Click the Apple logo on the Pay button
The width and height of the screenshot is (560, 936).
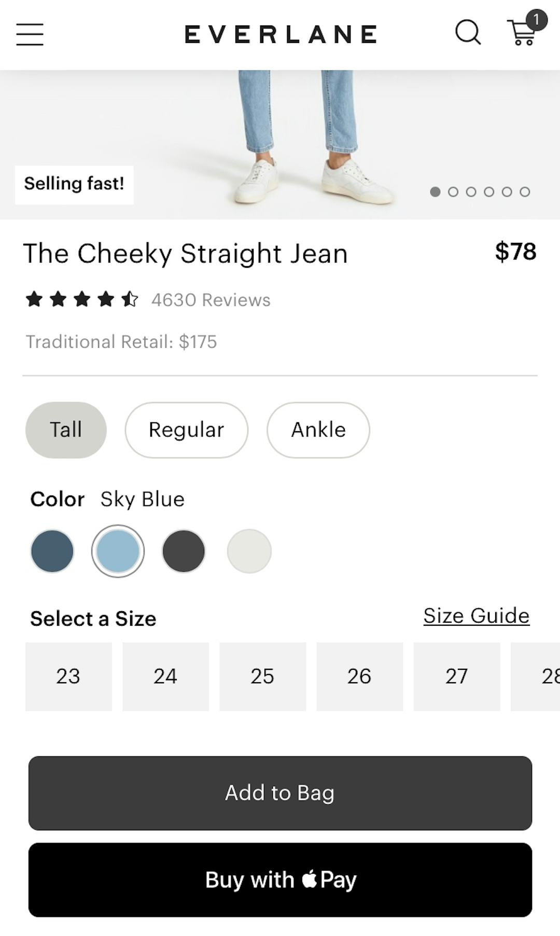point(310,879)
